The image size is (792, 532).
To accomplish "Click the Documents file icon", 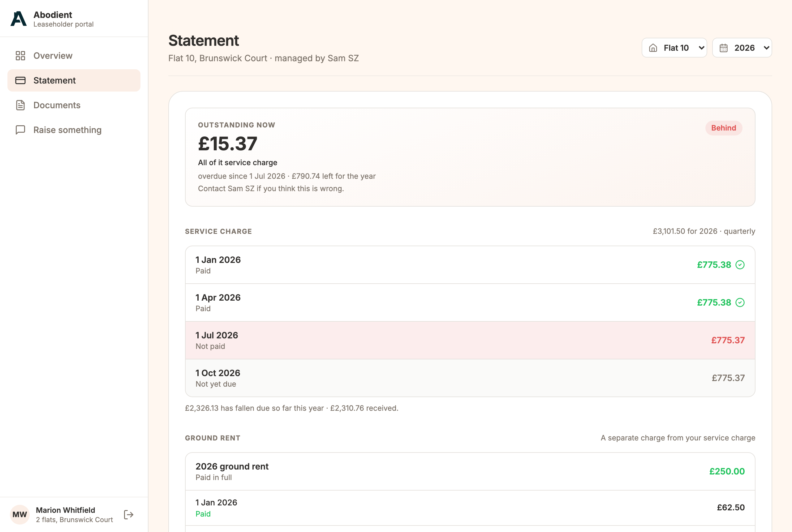I will tap(20, 105).
